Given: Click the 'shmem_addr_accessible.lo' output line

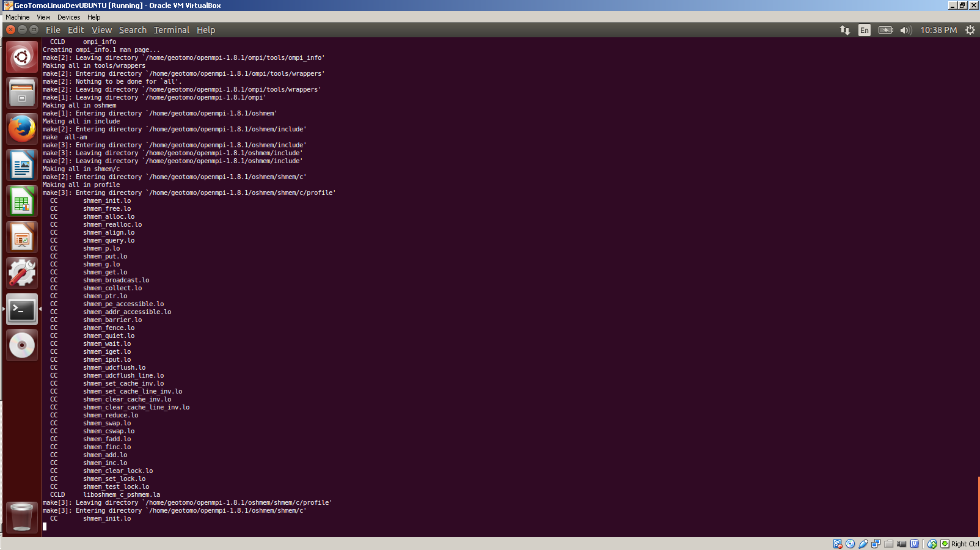Looking at the screenshot, I should point(127,312).
